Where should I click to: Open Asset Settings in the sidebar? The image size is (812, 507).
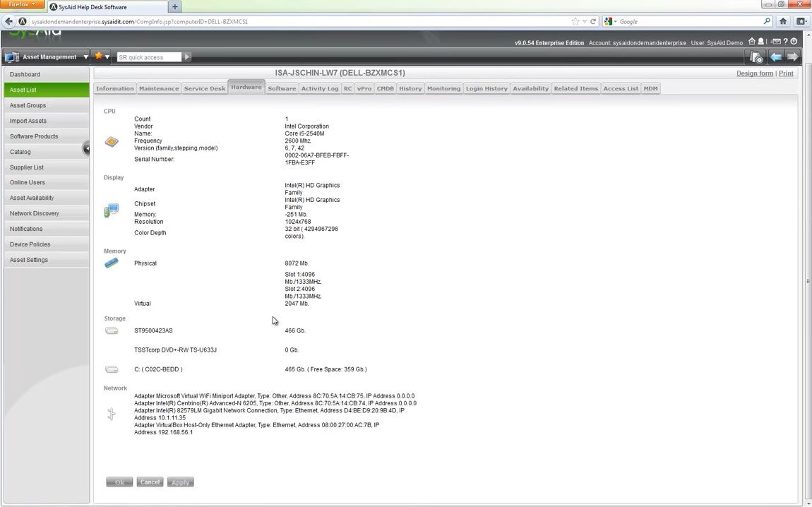click(46, 260)
